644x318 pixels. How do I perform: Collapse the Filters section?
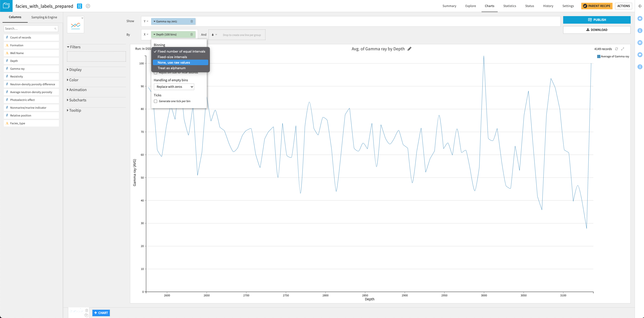point(75,47)
